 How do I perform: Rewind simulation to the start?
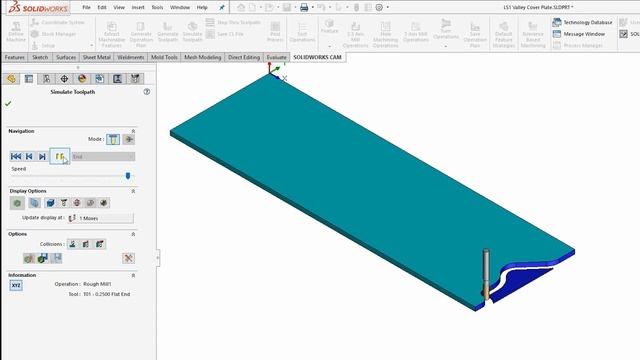pyautogui.click(x=16, y=156)
